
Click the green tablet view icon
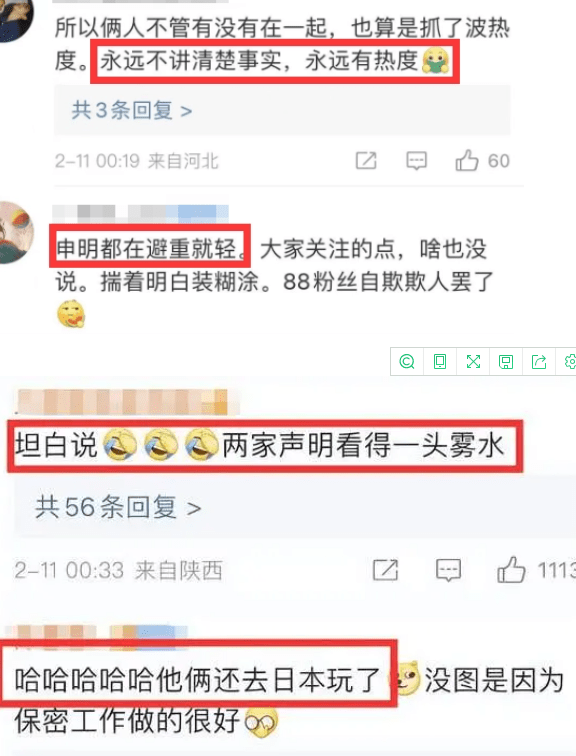coord(440,361)
